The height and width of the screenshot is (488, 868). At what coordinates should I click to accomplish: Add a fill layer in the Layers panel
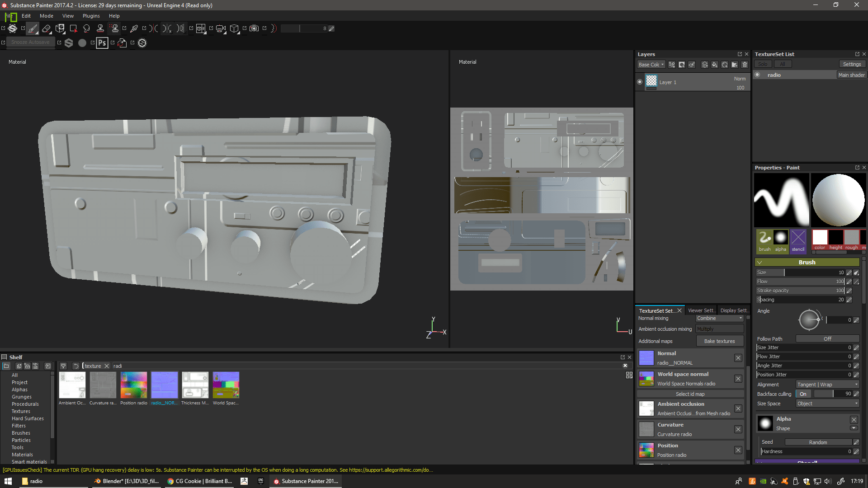click(715, 66)
